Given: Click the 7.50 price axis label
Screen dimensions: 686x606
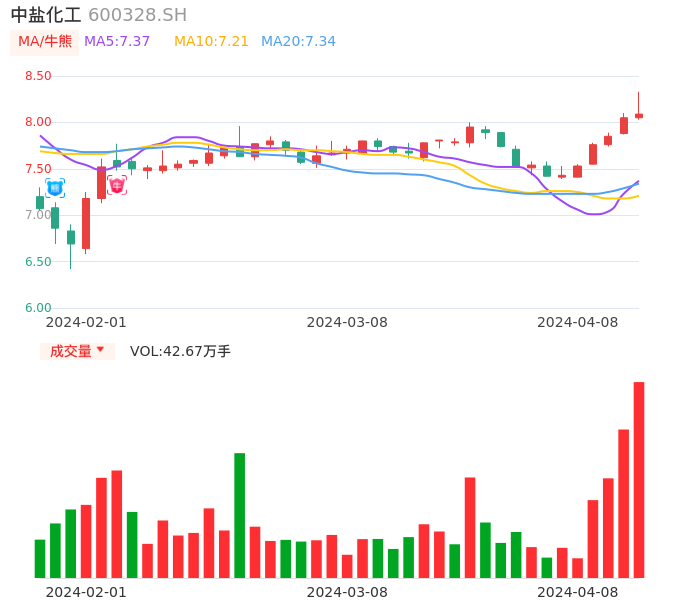Looking at the screenshot, I should point(38,168).
